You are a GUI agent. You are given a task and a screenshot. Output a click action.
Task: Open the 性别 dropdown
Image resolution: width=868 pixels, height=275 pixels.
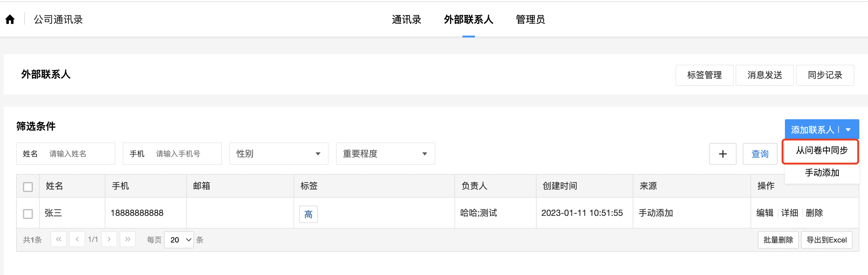279,154
